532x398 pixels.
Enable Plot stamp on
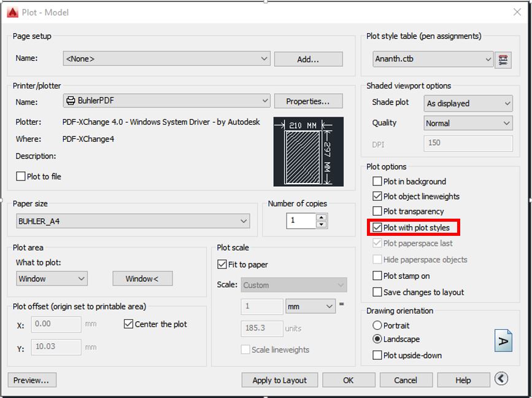pos(376,276)
